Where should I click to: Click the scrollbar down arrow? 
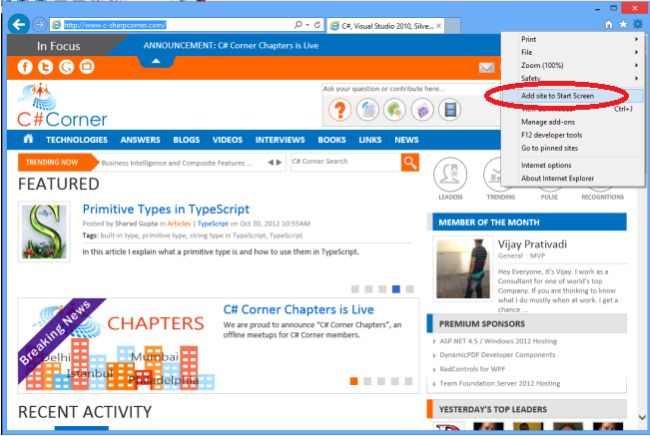click(x=642, y=417)
